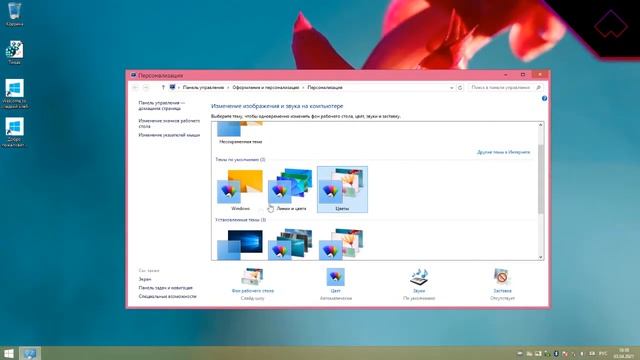Click the 'Звуки' link text
This screenshot has width=640, height=360.
point(419,291)
